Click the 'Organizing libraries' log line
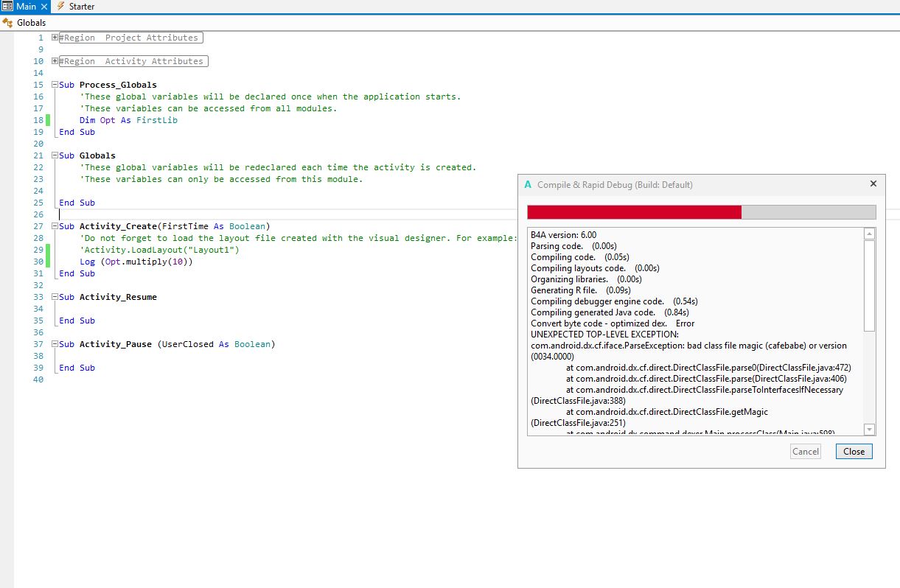The width and height of the screenshot is (900, 588). point(586,279)
